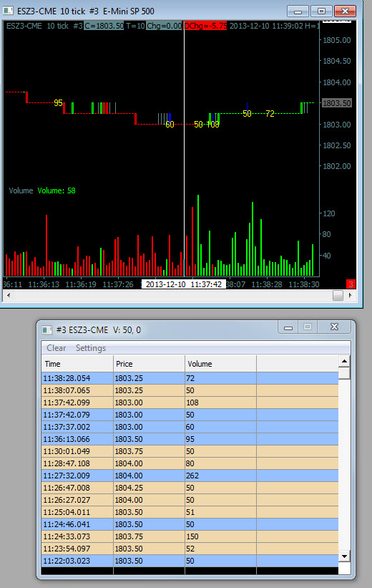Select the 11:36:13.066 time cell
The image size is (372, 588).
pyautogui.click(x=77, y=439)
